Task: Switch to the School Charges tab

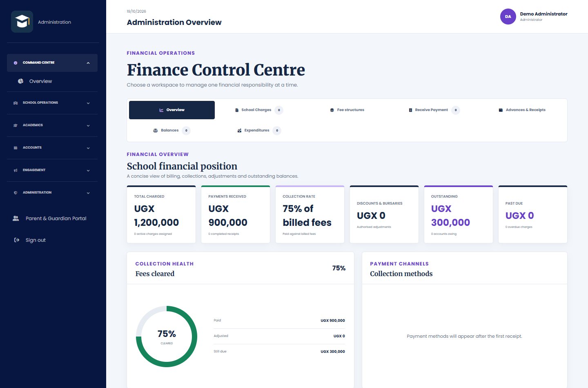Action: tap(259, 110)
